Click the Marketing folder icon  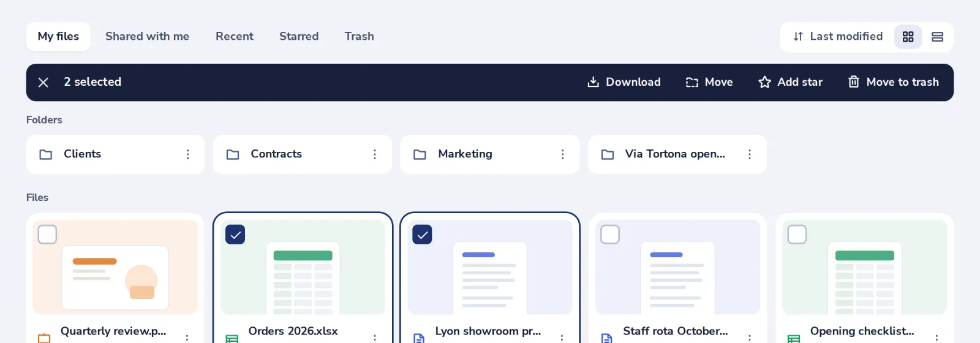click(x=420, y=154)
